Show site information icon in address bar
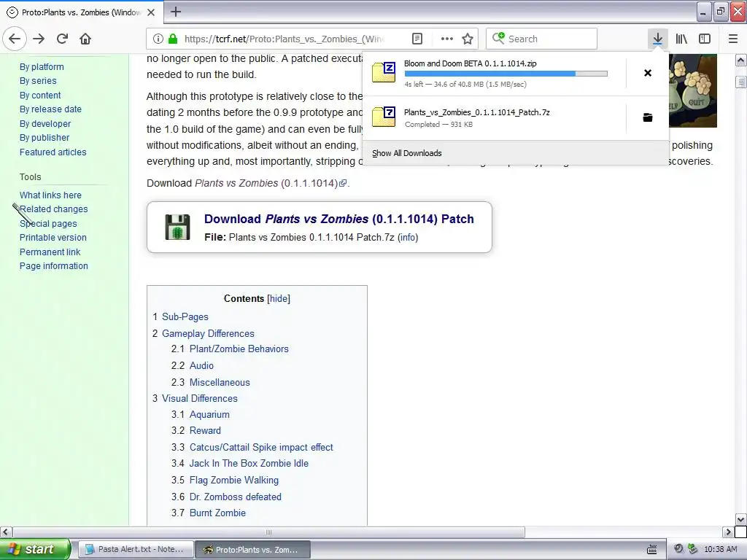Image resolution: width=747 pixels, height=560 pixels. coord(158,39)
